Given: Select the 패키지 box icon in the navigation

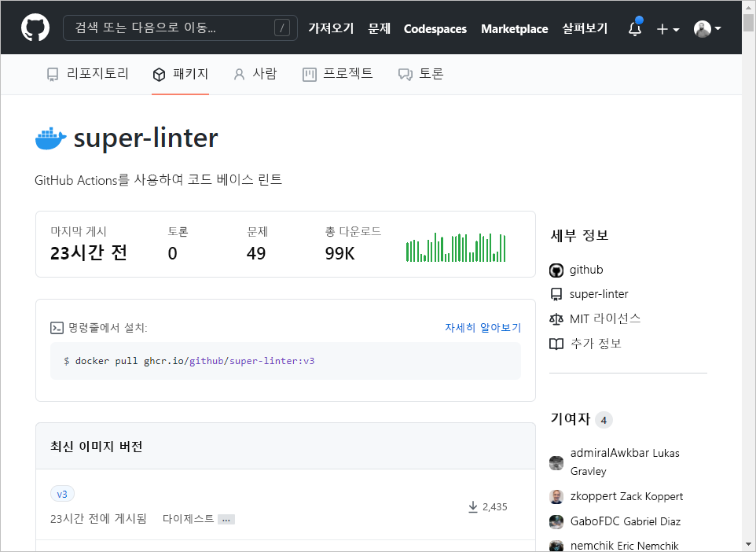Looking at the screenshot, I should (159, 73).
